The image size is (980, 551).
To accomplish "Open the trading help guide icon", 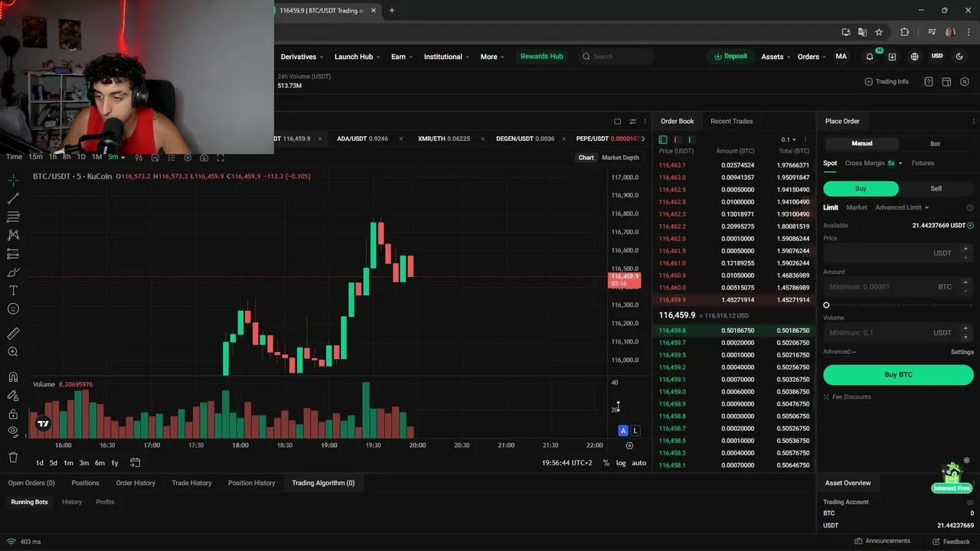I will pos(929,82).
